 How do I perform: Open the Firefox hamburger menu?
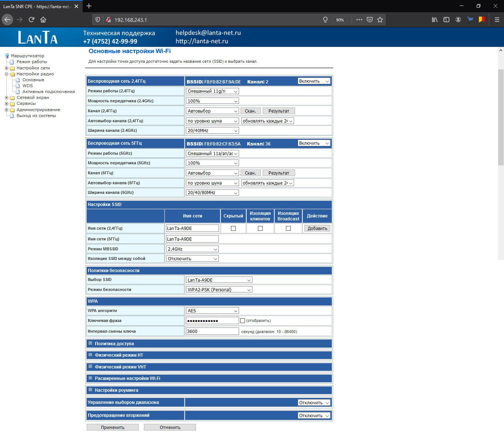point(497,20)
